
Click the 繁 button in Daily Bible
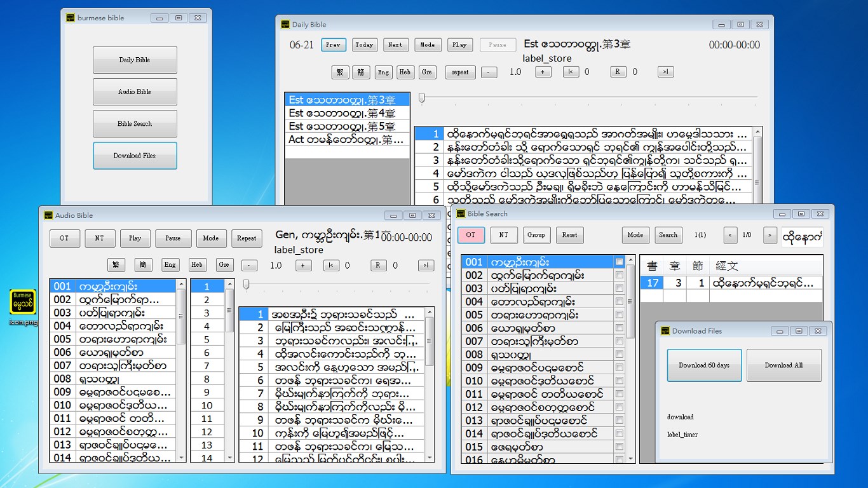[340, 72]
